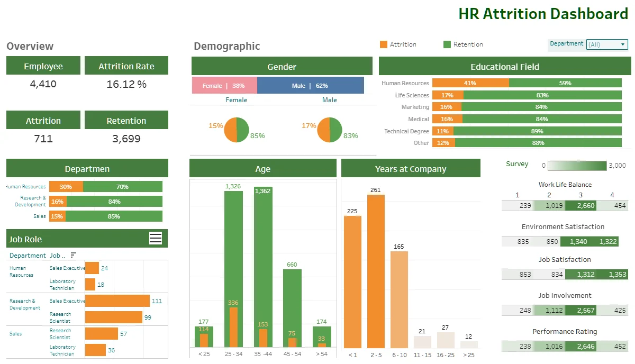Select the 27 bar for 16 - 25 years

click(x=446, y=340)
